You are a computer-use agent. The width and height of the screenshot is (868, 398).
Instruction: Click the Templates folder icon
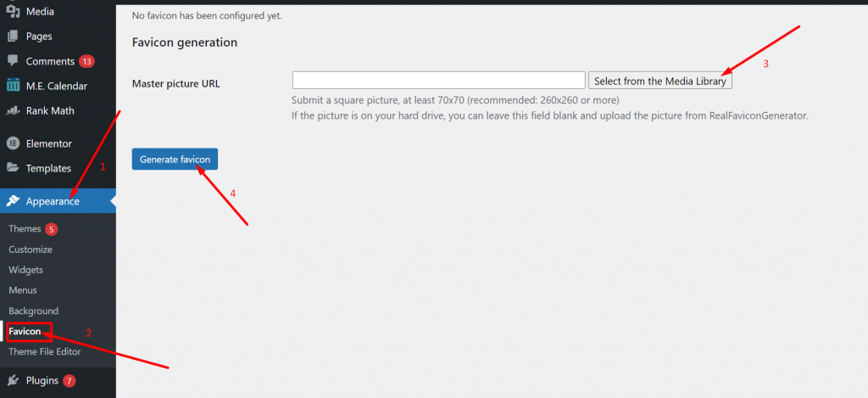(13, 168)
